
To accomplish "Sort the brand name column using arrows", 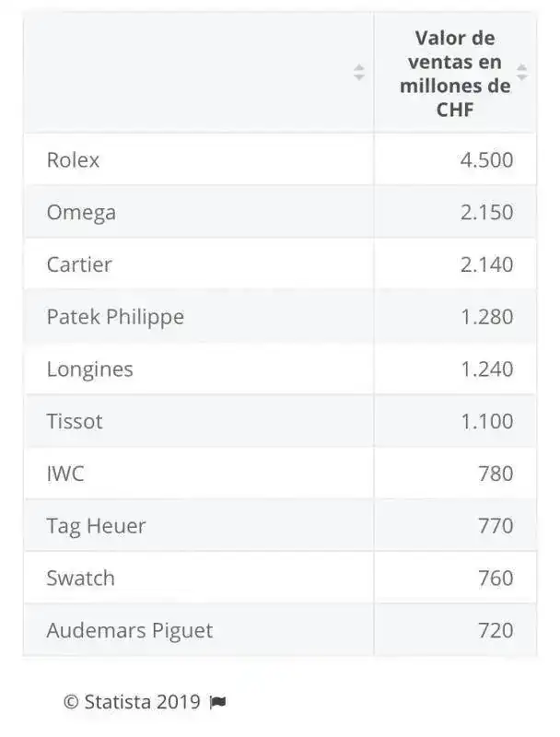I will 359,73.
